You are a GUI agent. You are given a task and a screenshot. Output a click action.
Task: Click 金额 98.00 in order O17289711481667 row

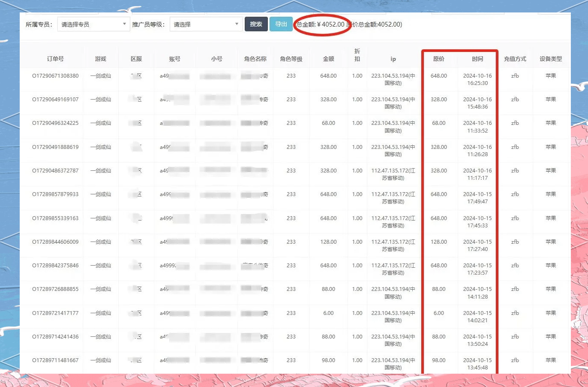click(x=328, y=360)
